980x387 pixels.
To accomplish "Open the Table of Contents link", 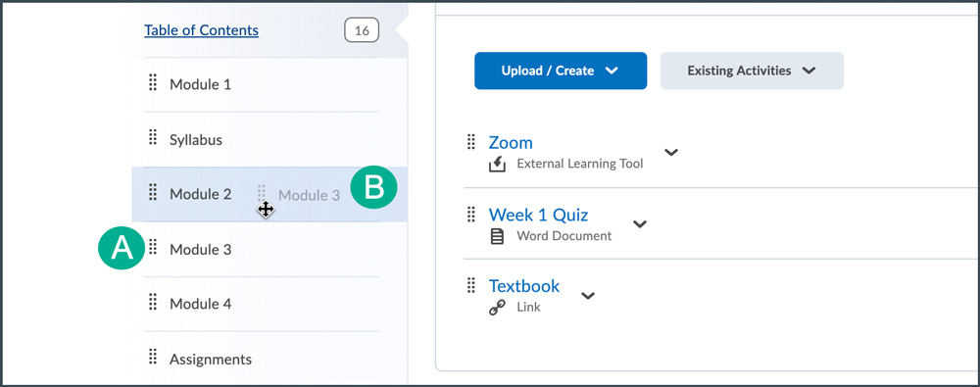I will tap(201, 30).
